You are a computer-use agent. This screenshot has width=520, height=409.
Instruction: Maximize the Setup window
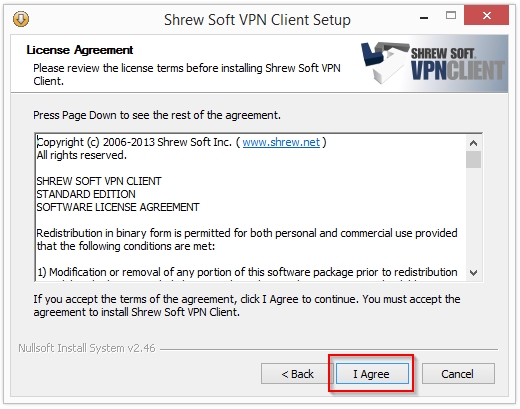point(451,15)
